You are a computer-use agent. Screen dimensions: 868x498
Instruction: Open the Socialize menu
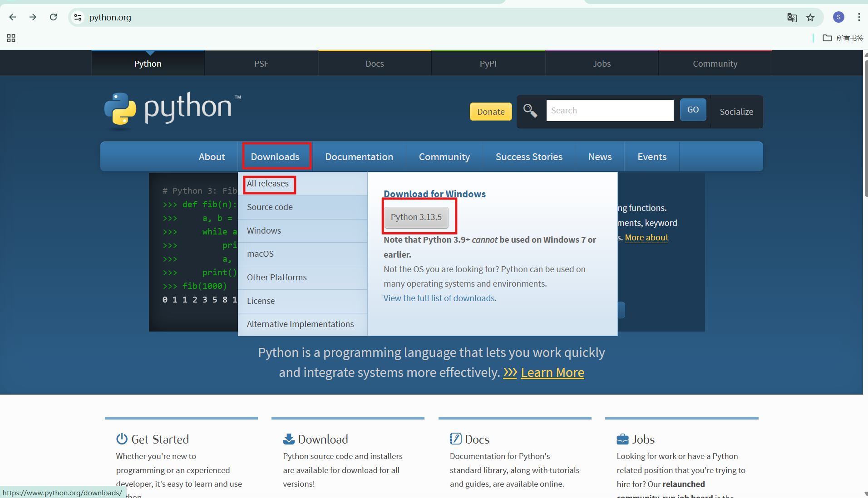(736, 112)
